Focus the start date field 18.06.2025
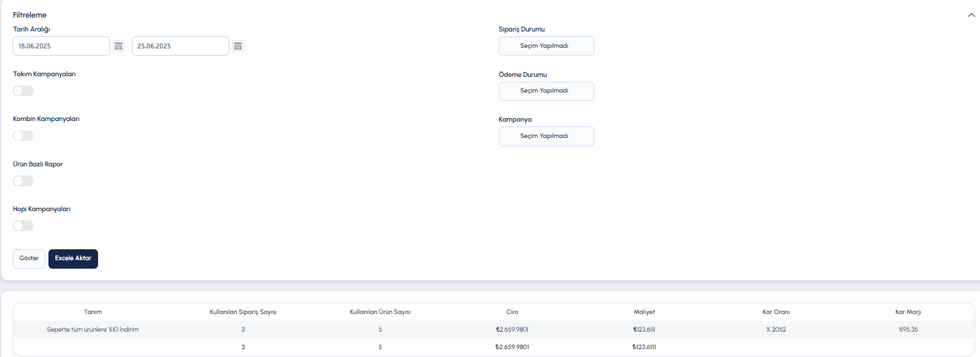The height and width of the screenshot is (357, 980). click(x=61, y=46)
